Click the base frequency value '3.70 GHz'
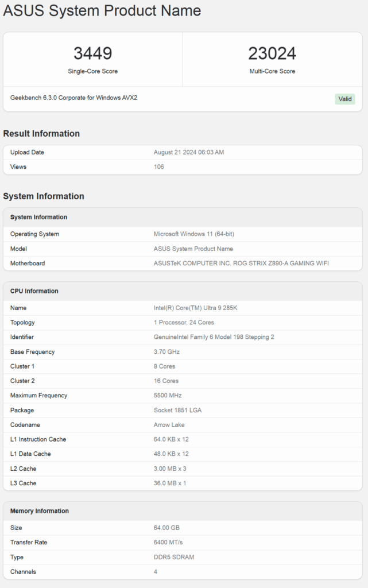368x588 pixels. pyautogui.click(x=166, y=352)
